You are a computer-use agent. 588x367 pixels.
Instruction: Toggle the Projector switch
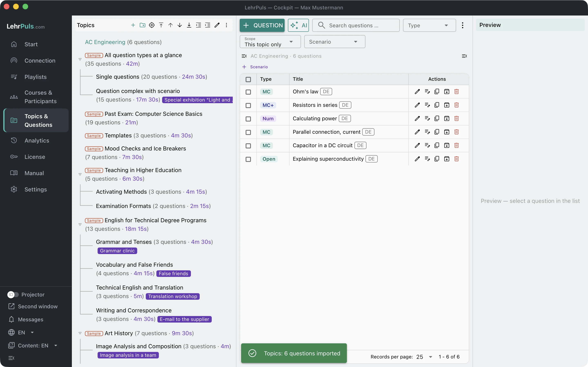[13, 294]
